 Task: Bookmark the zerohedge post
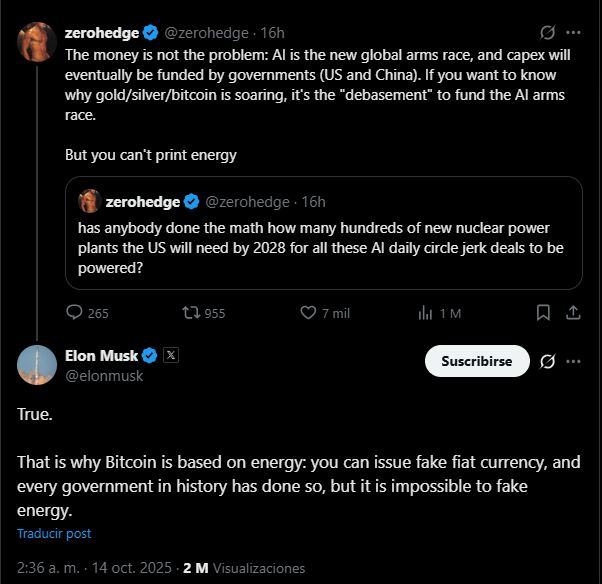pyautogui.click(x=543, y=313)
